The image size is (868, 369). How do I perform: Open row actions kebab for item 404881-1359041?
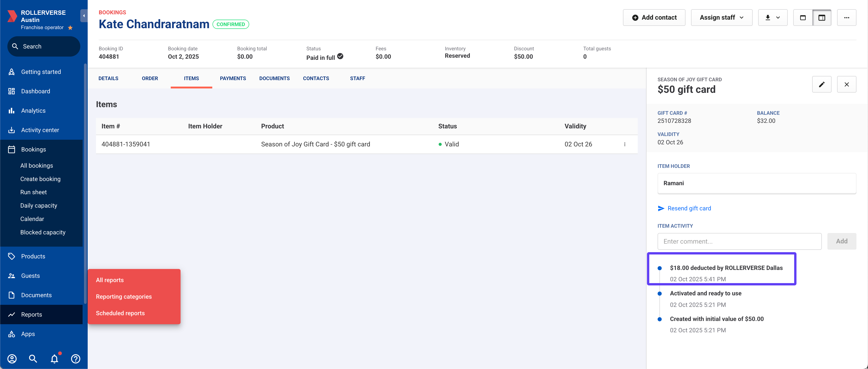(x=624, y=144)
